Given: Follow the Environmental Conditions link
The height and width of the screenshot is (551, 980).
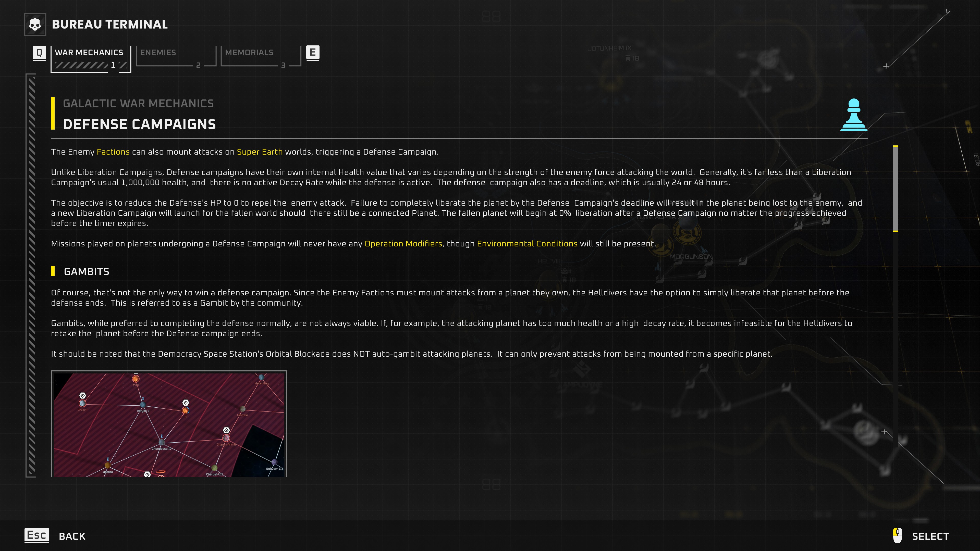Looking at the screenshot, I should (x=527, y=244).
